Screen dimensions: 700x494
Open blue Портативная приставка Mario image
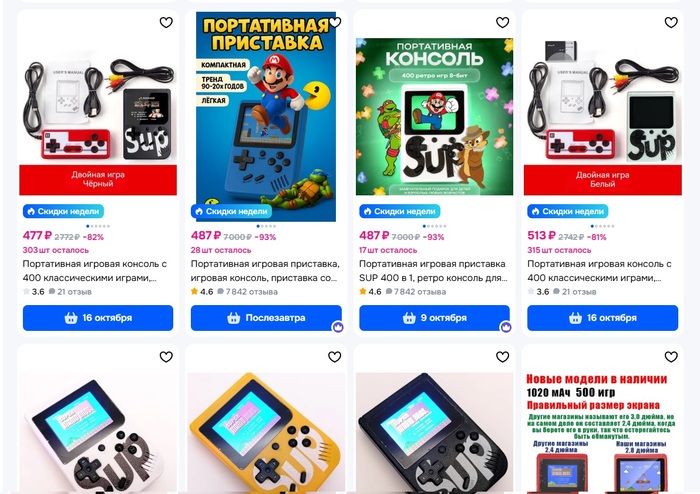coord(266,116)
